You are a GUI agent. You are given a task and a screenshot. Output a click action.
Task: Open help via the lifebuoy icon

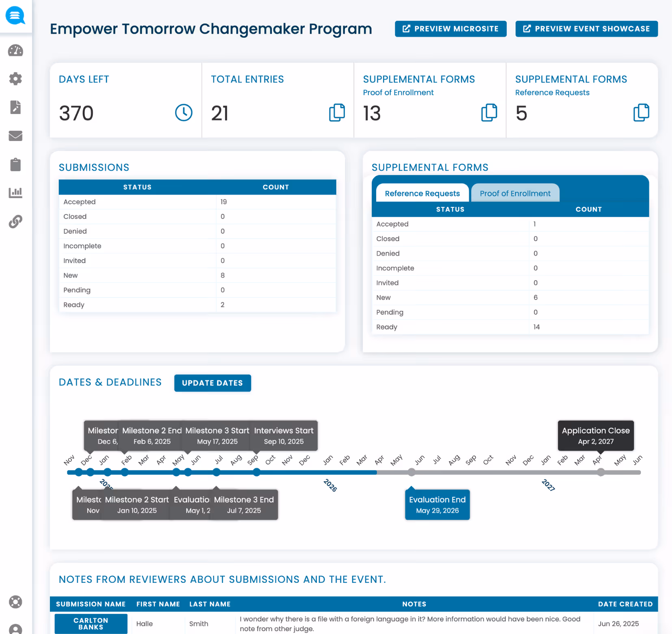[15, 602]
